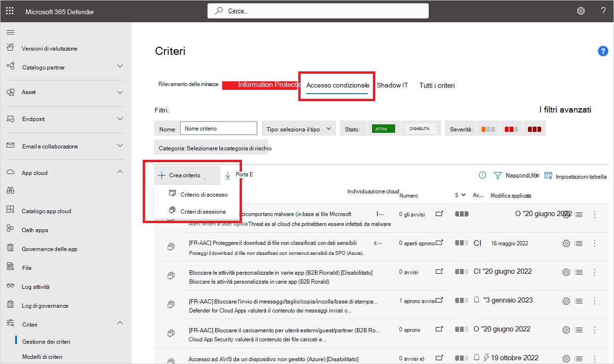614x364 pixels.
Task: Open more options for Bloccare il caricamento row
Action: 595,330
